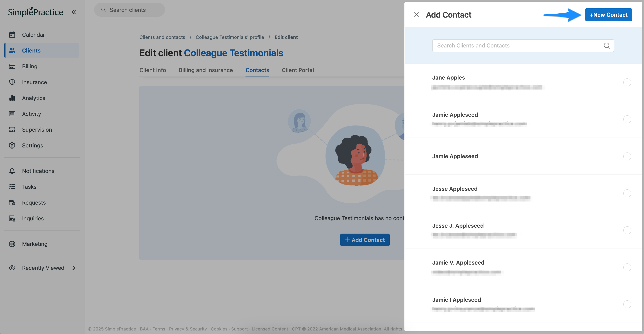Click magnifier icon in Search clients bar
The width and height of the screenshot is (644, 334).
pos(103,10)
